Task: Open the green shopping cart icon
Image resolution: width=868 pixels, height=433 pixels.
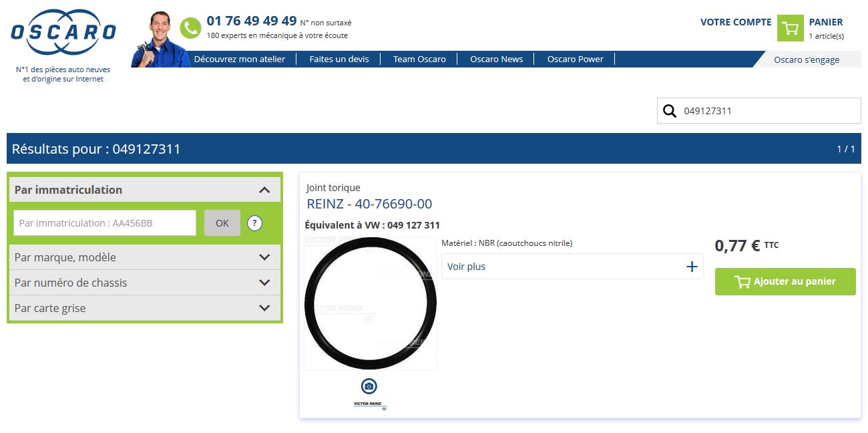Action: pyautogui.click(x=791, y=28)
